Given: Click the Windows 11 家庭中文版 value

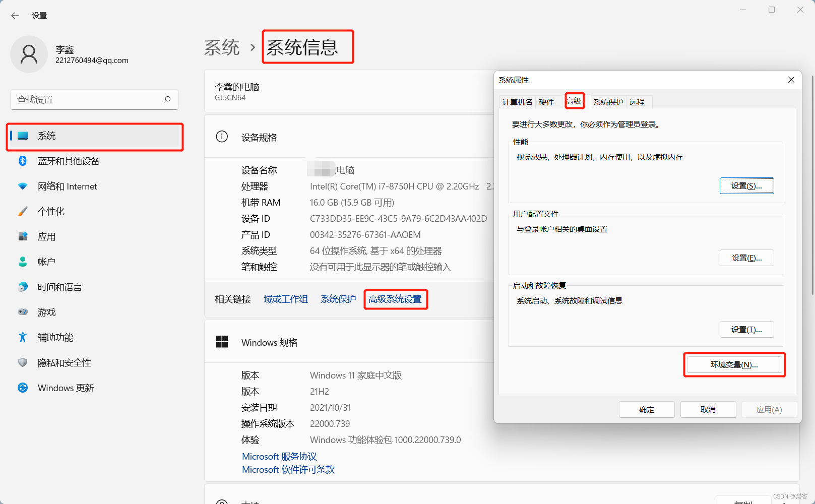Looking at the screenshot, I should coord(356,375).
